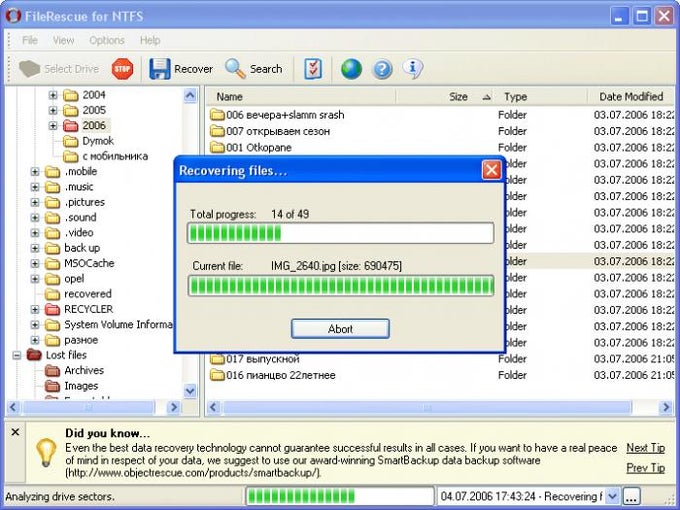This screenshot has height=510, width=680.
Task: Click the Recover floppy disk icon
Action: 160,69
